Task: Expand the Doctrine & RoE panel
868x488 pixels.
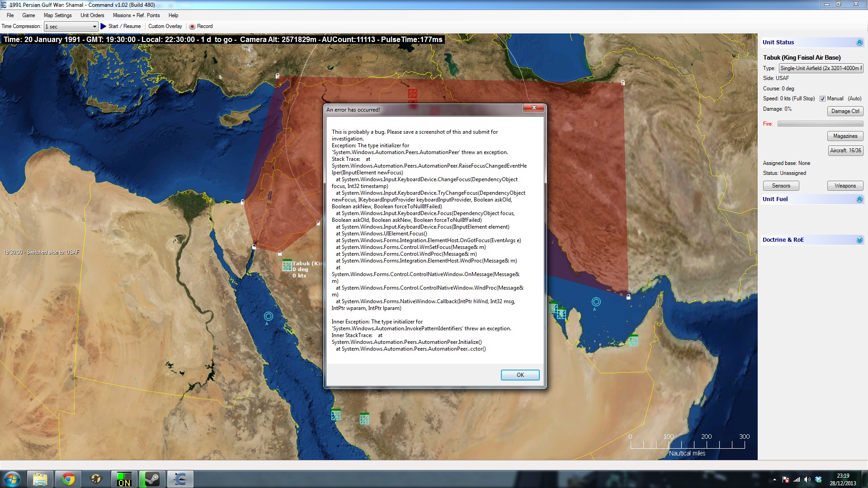Action: (x=859, y=240)
